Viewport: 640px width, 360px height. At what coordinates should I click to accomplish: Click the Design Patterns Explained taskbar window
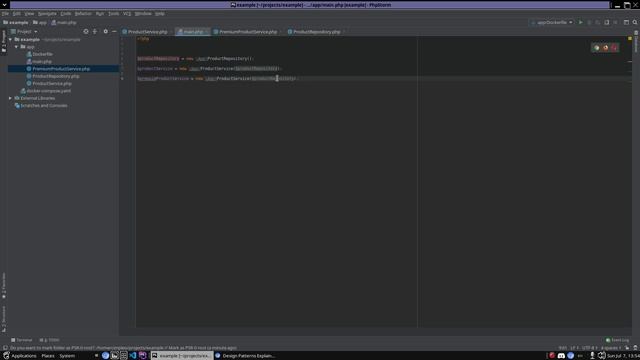(245, 356)
